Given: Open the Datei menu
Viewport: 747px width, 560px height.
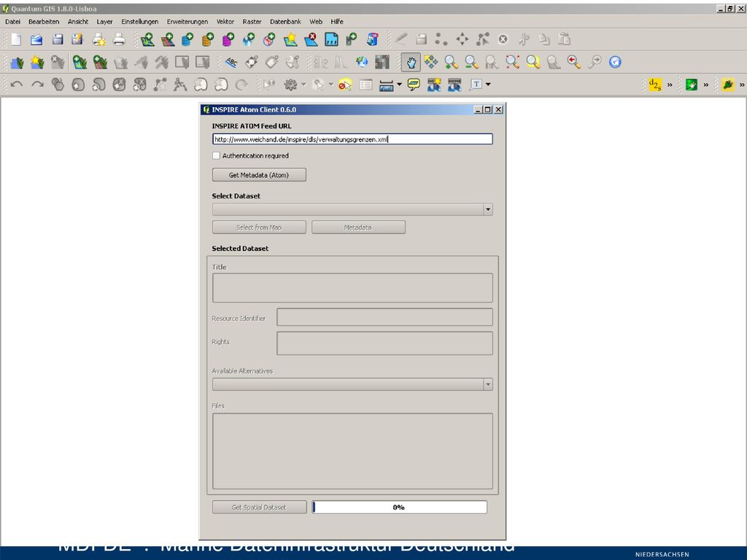Looking at the screenshot, I should pos(13,21).
